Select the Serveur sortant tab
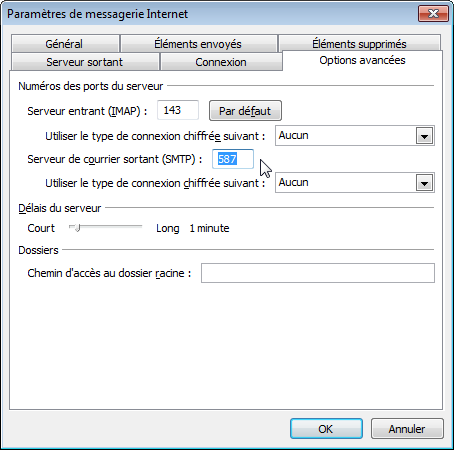Image resolution: width=454 pixels, height=450 pixels. (85, 62)
